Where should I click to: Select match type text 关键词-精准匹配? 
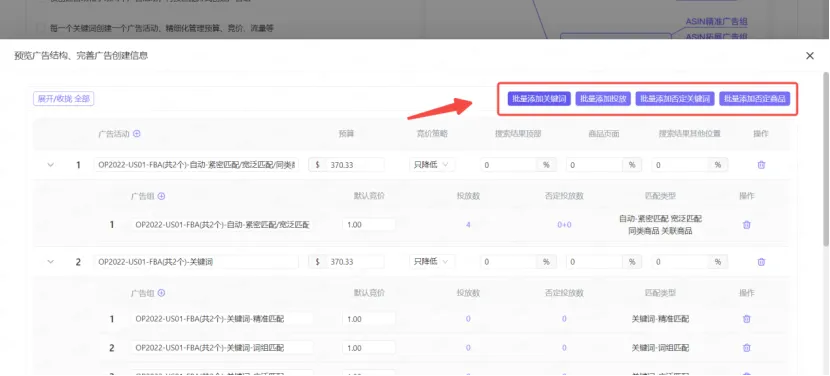(x=660, y=319)
